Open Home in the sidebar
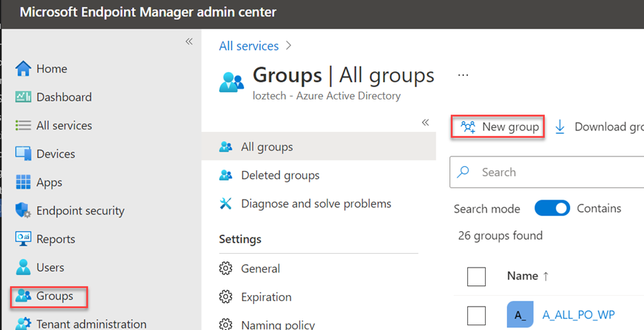This screenshot has height=330, width=644. 52,69
